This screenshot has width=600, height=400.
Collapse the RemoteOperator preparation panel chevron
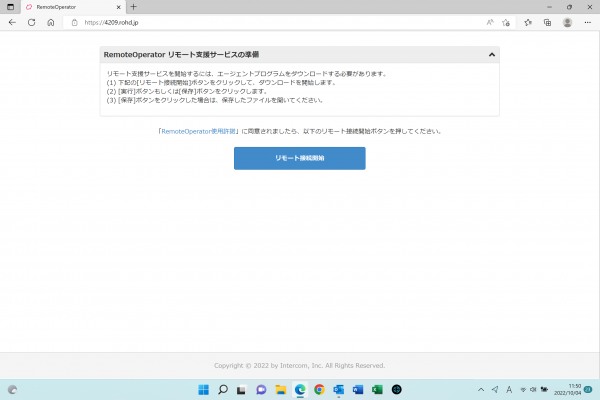pos(492,55)
